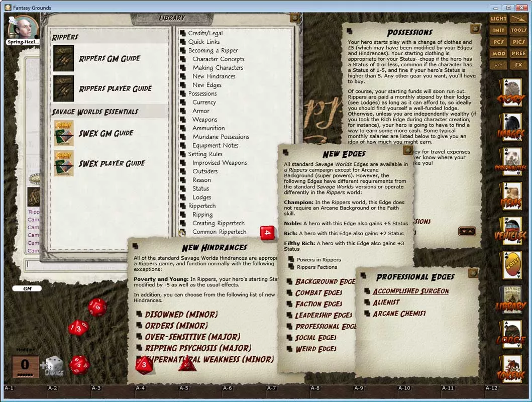Close the Library window
532x402 pixels.
pyautogui.click(x=294, y=17)
